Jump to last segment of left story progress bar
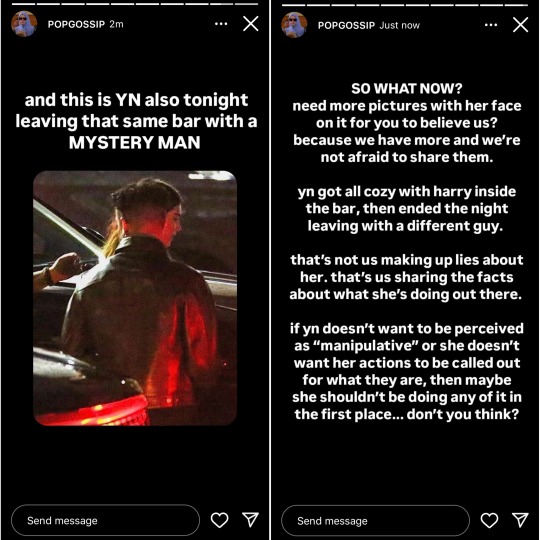540x540 pixels. tap(246, 4)
